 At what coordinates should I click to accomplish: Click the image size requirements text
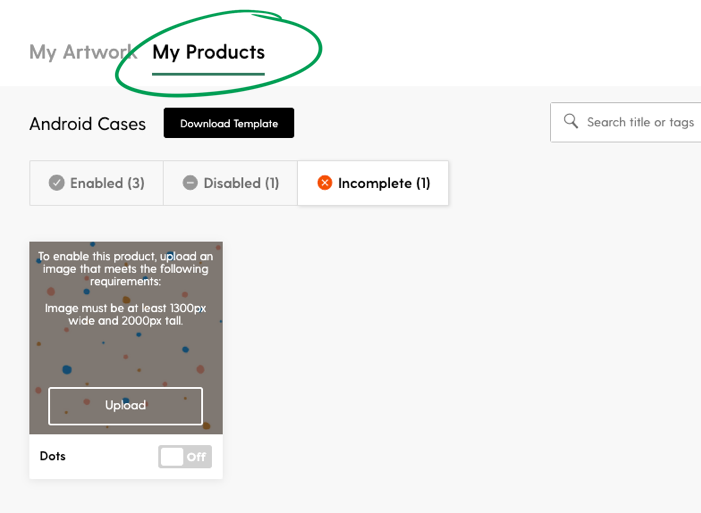pyautogui.click(x=125, y=314)
